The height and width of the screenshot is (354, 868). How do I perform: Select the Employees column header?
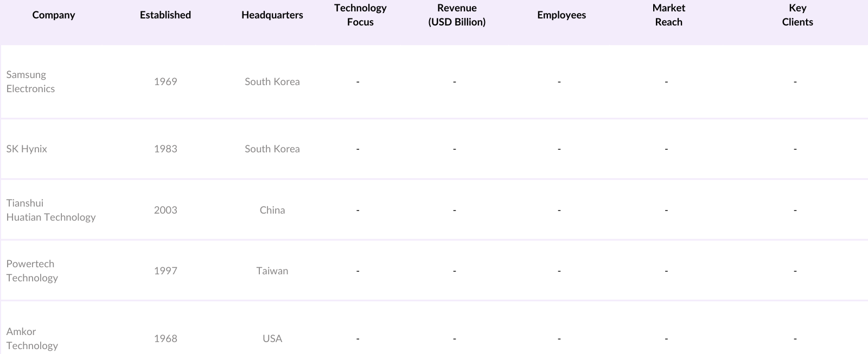click(561, 15)
